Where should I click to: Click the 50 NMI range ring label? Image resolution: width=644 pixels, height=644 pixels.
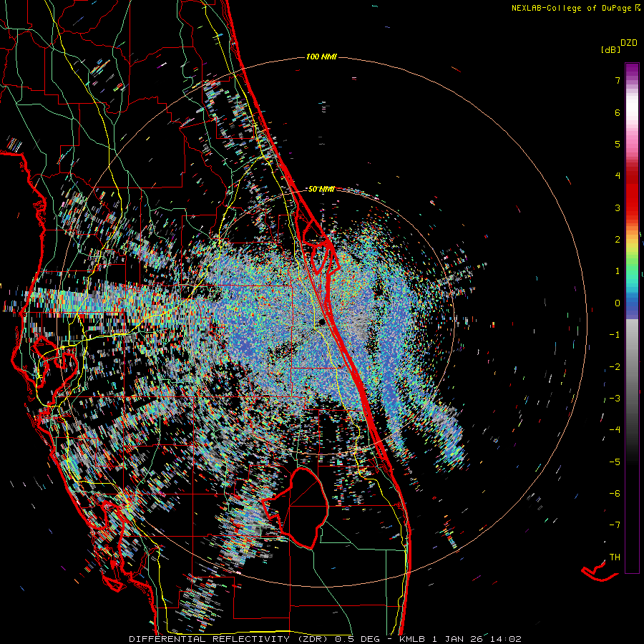coord(321,189)
